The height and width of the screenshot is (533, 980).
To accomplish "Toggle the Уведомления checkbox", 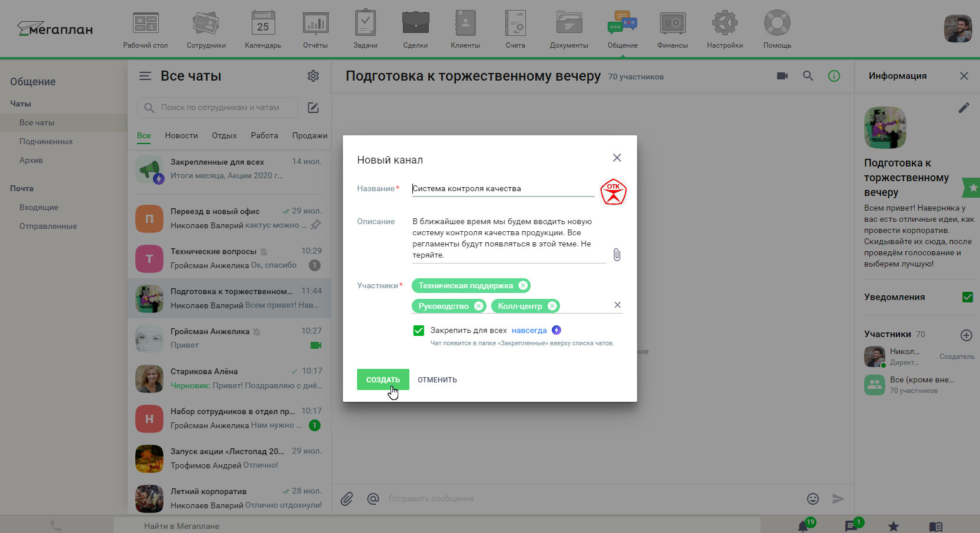I will click(x=968, y=297).
